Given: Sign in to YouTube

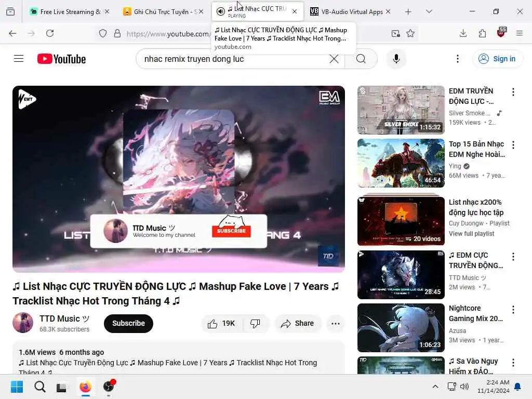Looking at the screenshot, I should coord(497,59).
